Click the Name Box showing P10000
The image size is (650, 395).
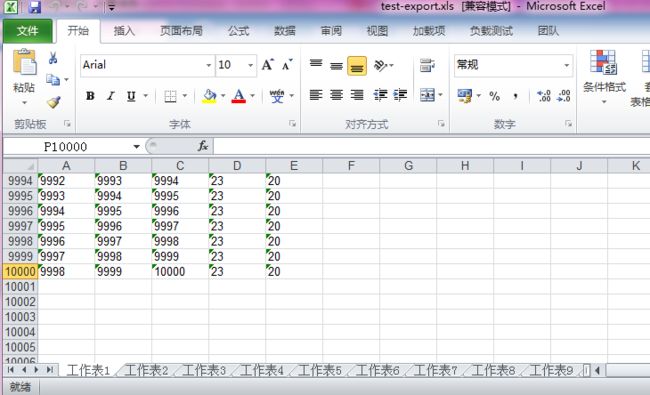tap(65, 147)
